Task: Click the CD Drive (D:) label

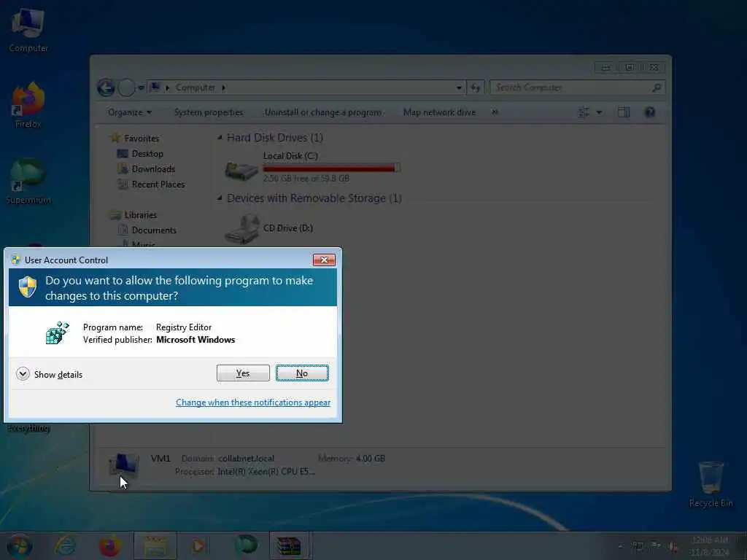Action: (287, 228)
